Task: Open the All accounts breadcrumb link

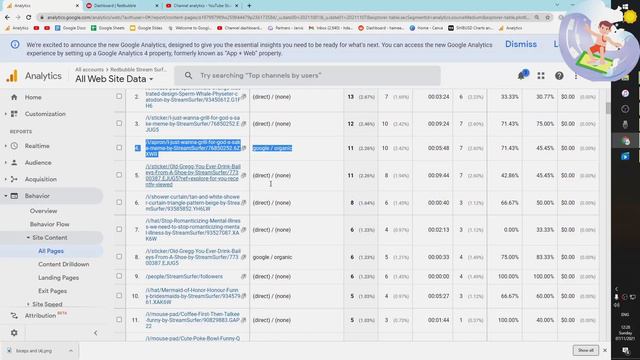Action: coord(89,69)
